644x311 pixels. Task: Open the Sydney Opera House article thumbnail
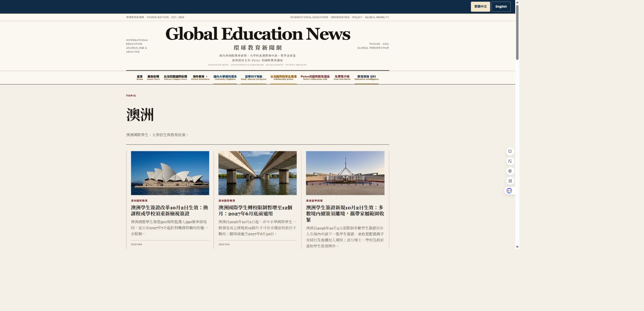pyautogui.click(x=170, y=173)
